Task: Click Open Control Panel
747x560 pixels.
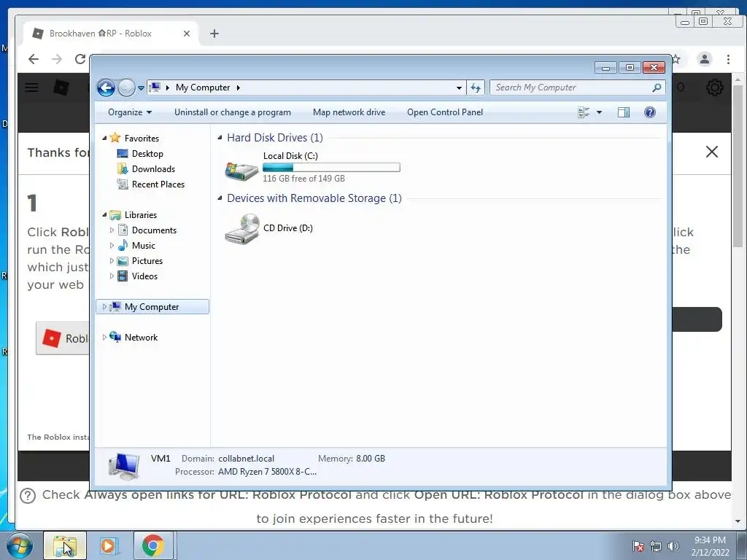Action: pyautogui.click(x=445, y=112)
